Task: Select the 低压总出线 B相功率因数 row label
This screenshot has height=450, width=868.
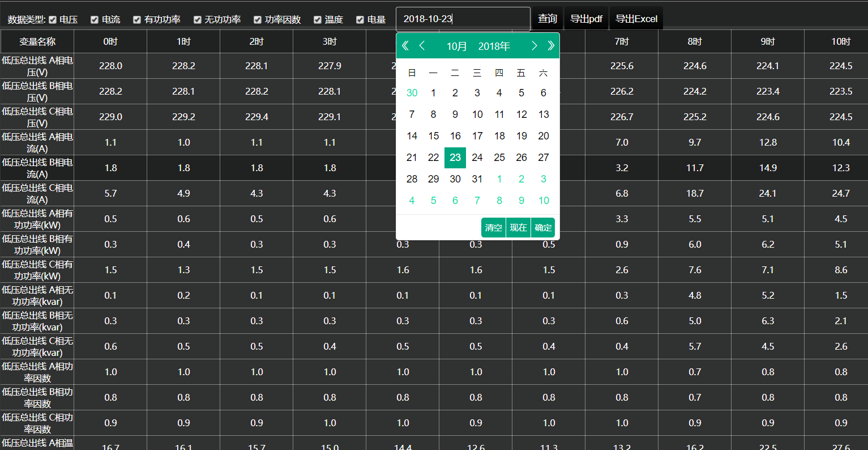Action: (x=37, y=397)
